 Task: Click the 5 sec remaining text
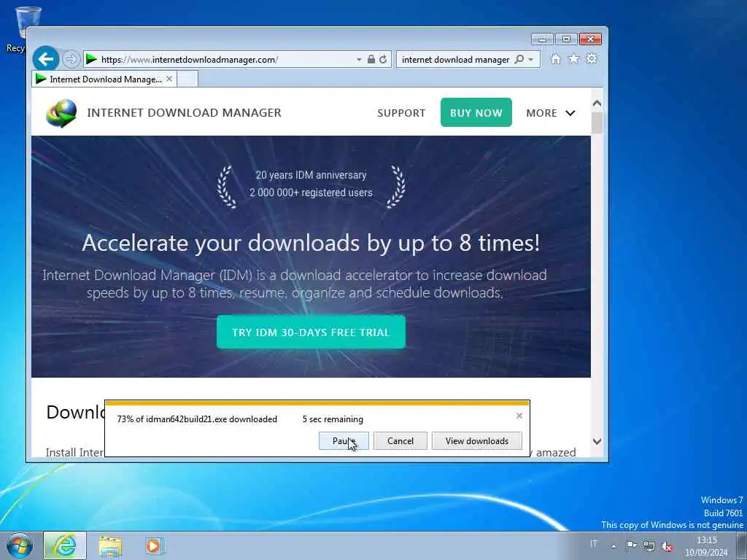333,419
